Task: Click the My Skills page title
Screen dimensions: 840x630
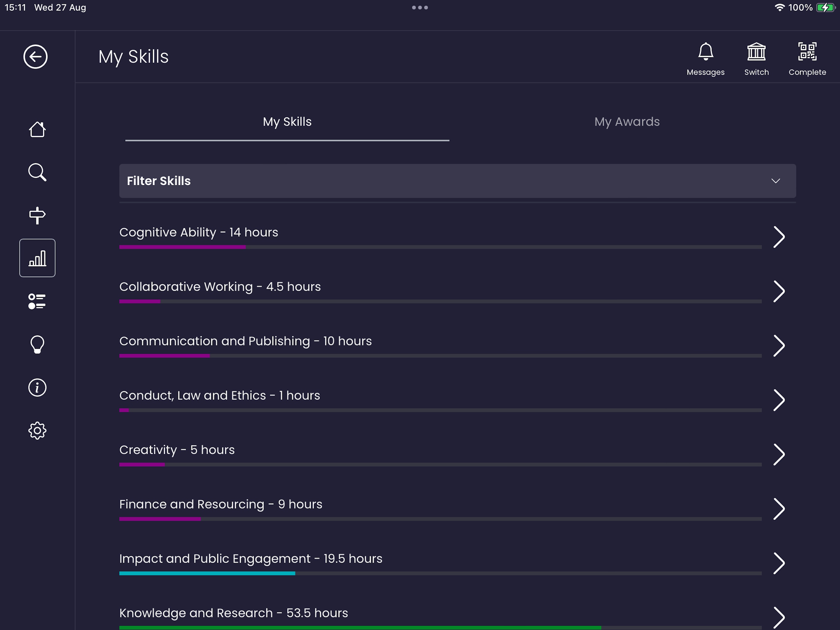Action: tap(133, 57)
